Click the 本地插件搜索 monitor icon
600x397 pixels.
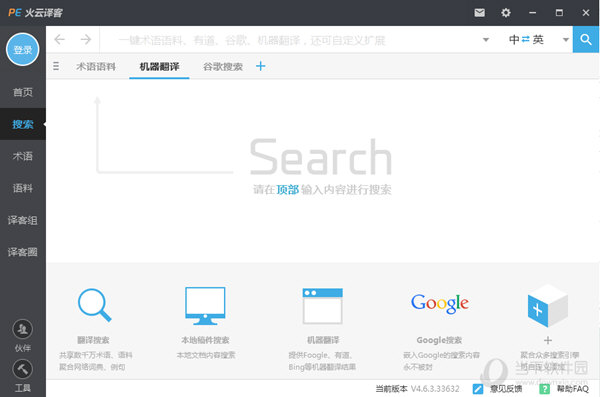(205, 306)
